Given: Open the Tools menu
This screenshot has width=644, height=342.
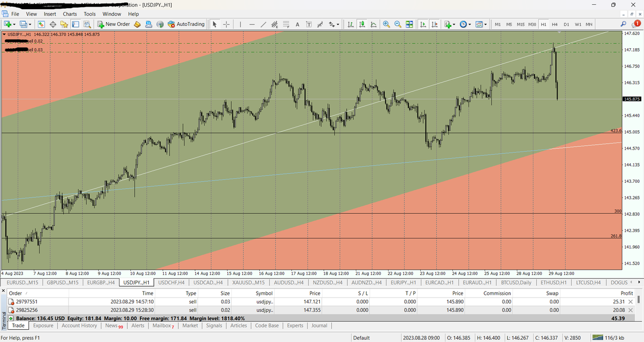Looking at the screenshot, I should [x=90, y=14].
